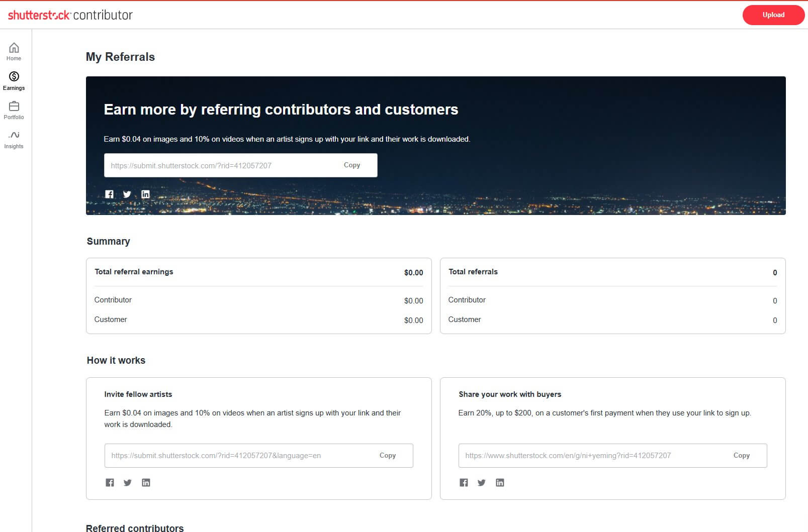Share banner referral link on Twitter
The height and width of the screenshot is (532, 808).
[x=127, y=194]
